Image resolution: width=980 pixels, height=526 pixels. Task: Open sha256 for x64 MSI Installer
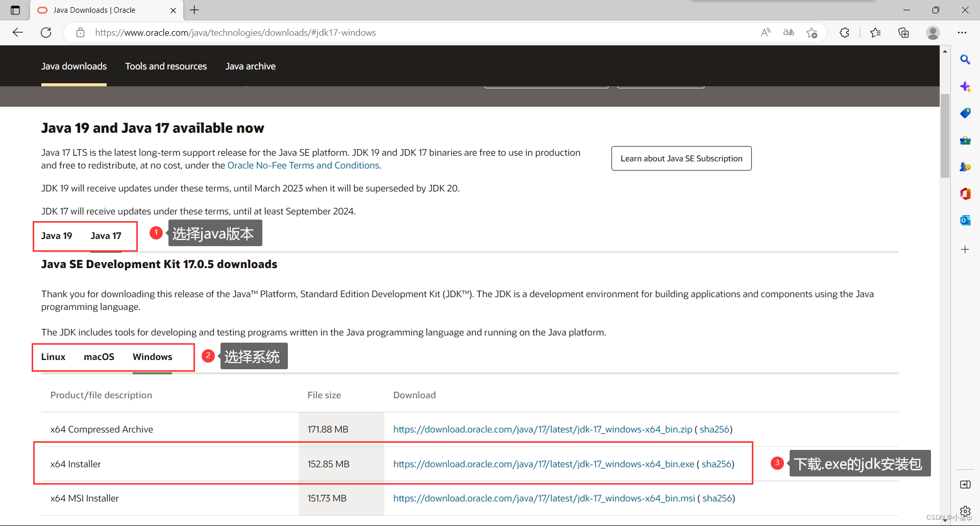click(717, 498)
